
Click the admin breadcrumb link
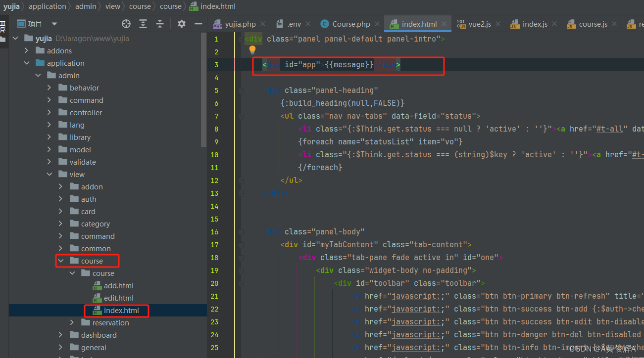click(85, 6)
